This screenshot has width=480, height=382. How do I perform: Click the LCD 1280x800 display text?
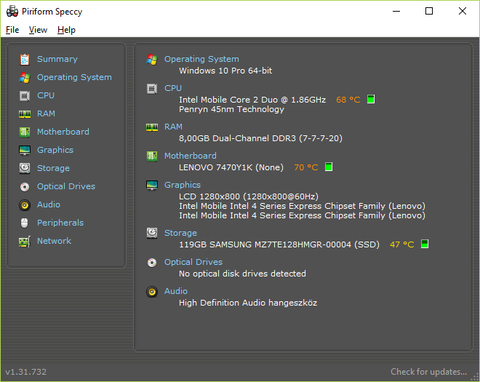pos(249,196)
